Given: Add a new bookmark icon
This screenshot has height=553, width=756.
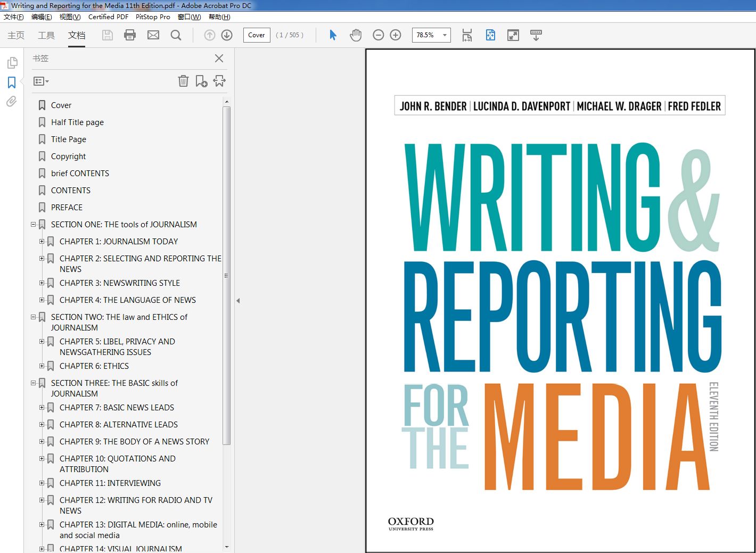Looking at the screenshot, I should coord(201,81).
